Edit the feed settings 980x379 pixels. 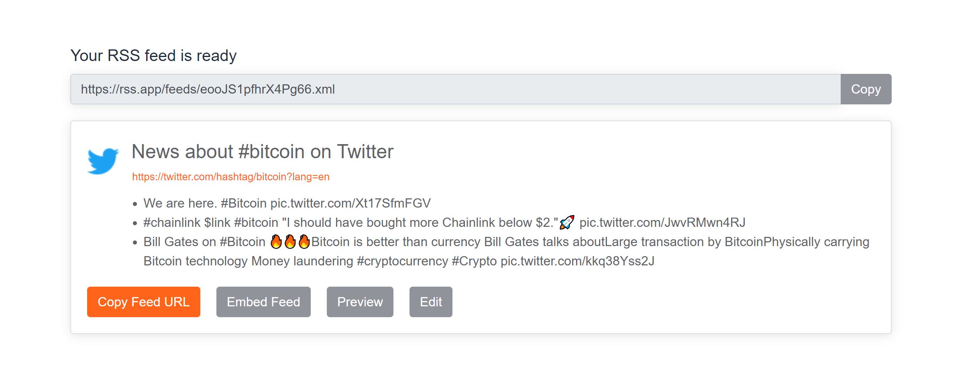pos(431,302)
